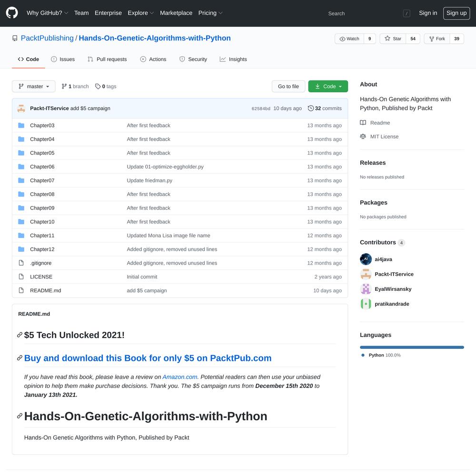Click the Readme book icon in About
The width and height of the screenshot is (476, 476).
pos(363,123)
